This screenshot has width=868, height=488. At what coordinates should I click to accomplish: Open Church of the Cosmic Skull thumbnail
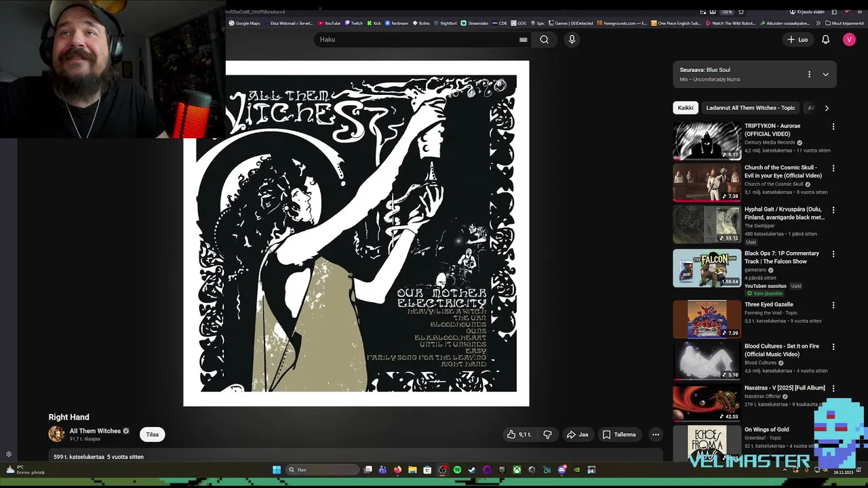click(707, 182)
